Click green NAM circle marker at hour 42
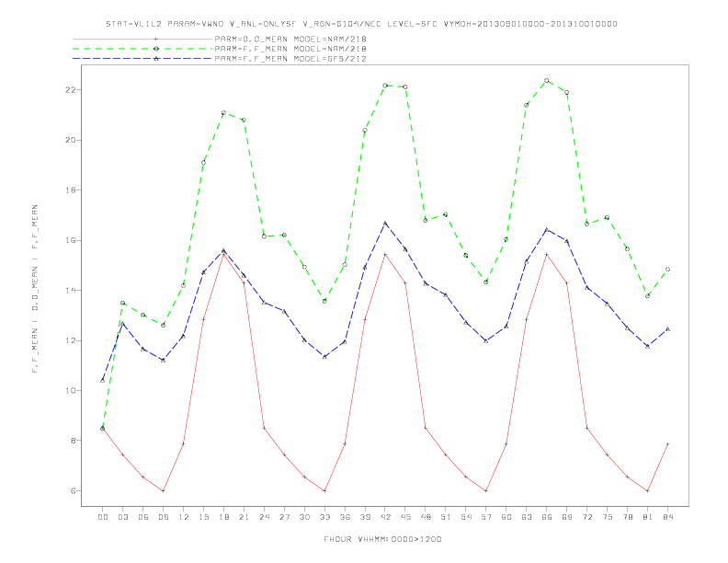Viewport: 728px width, 563px height. coord(385,86)
